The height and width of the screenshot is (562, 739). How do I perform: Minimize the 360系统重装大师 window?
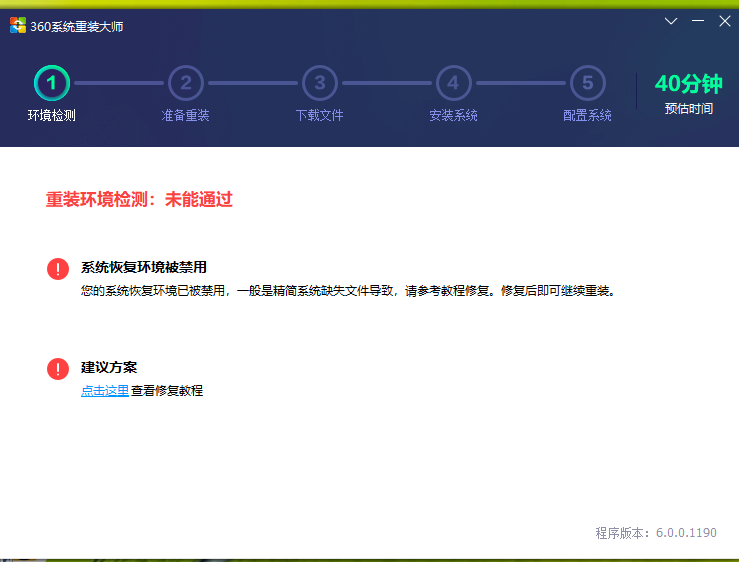698,21
